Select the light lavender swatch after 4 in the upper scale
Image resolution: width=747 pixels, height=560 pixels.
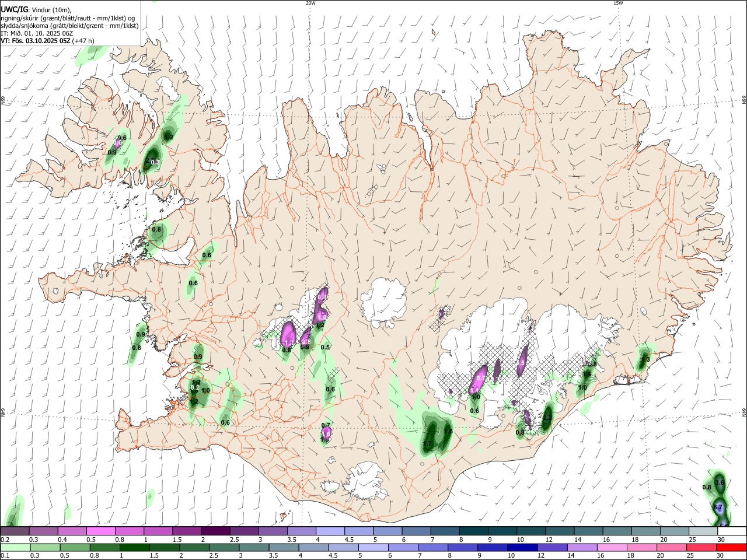point(329,531)
